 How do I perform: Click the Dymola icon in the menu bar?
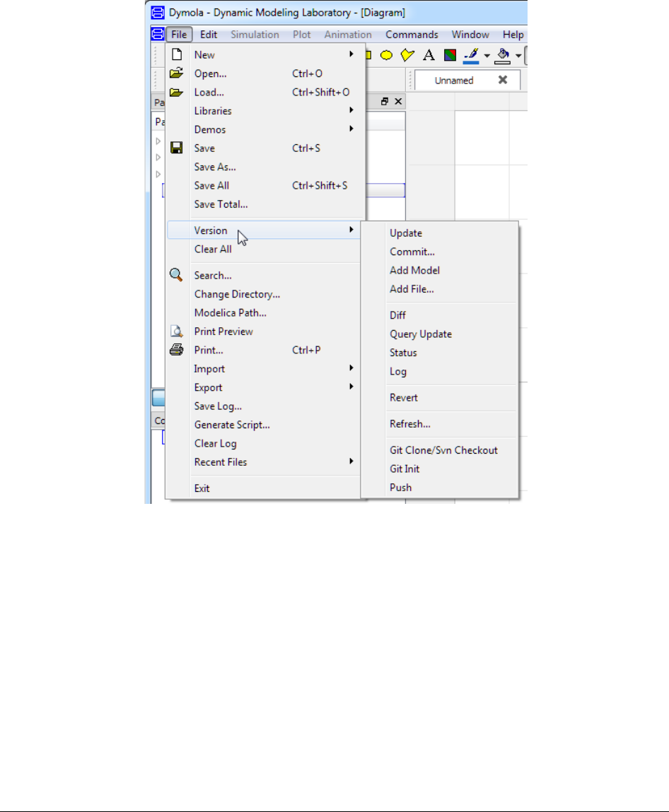coord(158,34)
